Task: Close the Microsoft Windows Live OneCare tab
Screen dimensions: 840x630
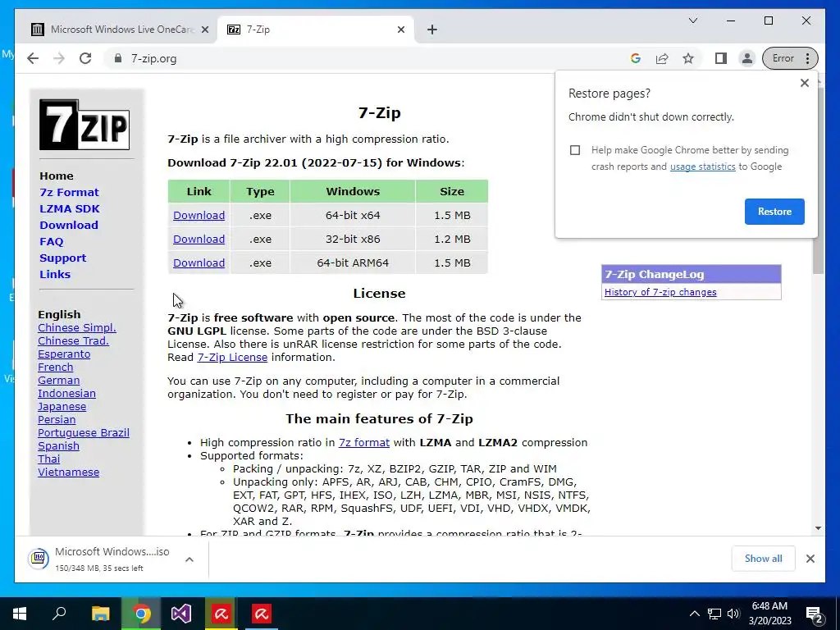Action: click(204, 30)
